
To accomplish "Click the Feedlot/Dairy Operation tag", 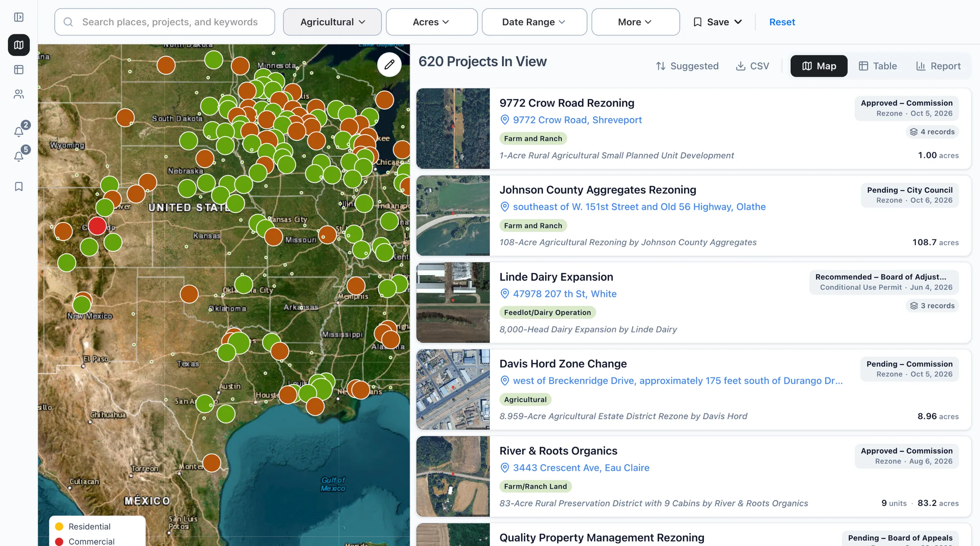I will click(x=547, y=313).
